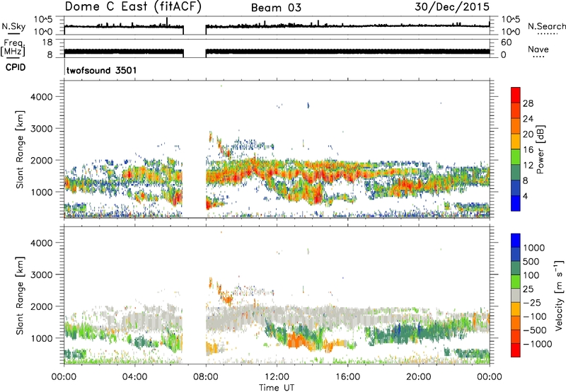Click the '16:00' time tick label
566x392 pixels.
(x=347, y=377)
